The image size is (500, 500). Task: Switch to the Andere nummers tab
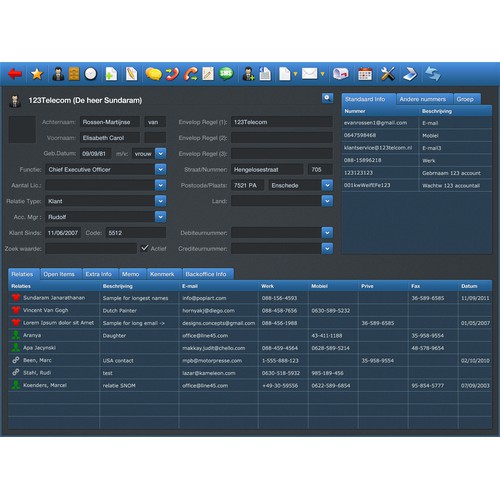[423, 99]
